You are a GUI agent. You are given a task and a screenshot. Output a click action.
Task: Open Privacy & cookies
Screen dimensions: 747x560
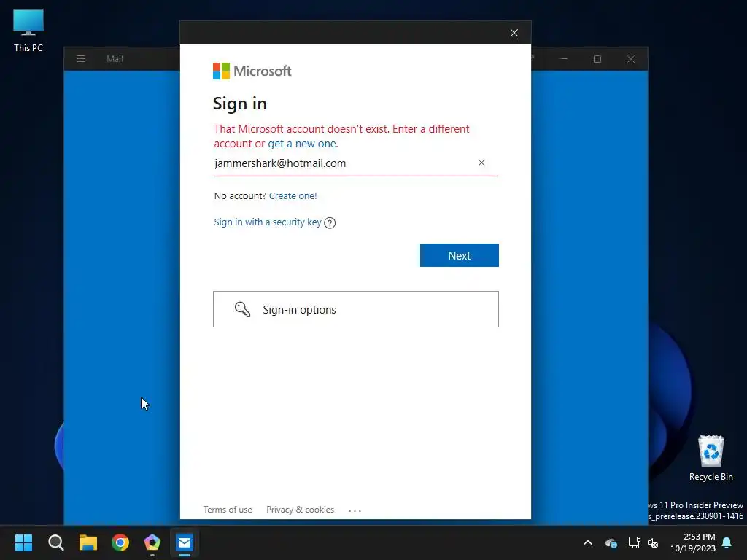(300, 510)
